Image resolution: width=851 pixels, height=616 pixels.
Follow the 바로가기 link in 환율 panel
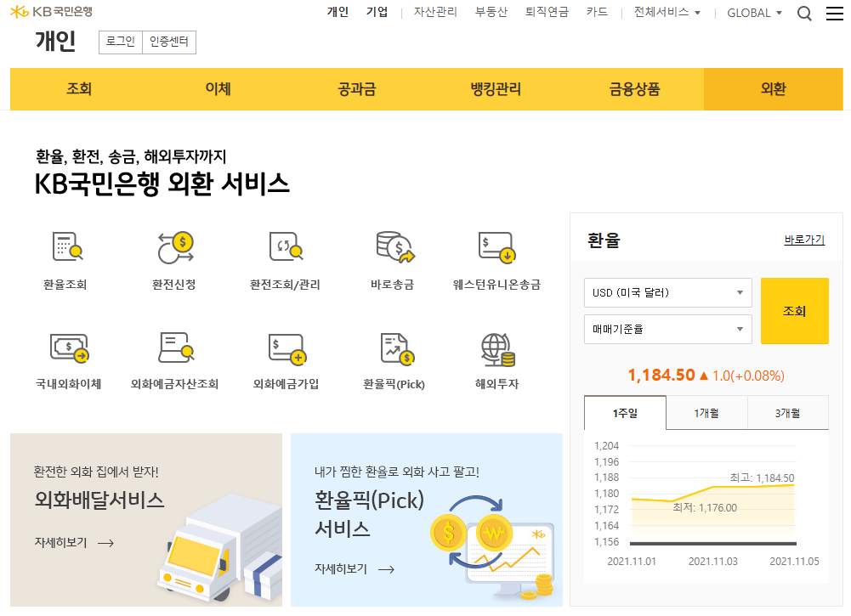coord(804,240)
